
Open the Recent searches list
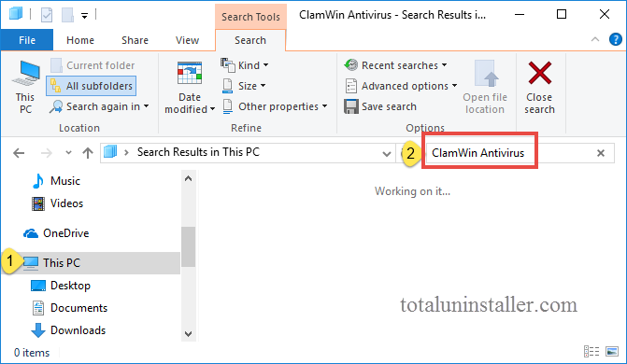click(x=395, y=65)
